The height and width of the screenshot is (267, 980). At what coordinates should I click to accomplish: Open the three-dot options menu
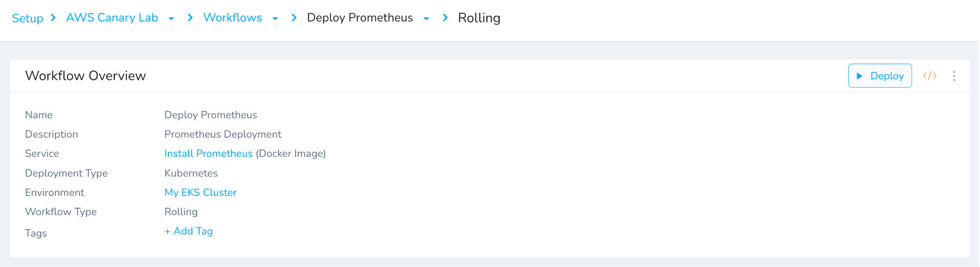(954, 76)
